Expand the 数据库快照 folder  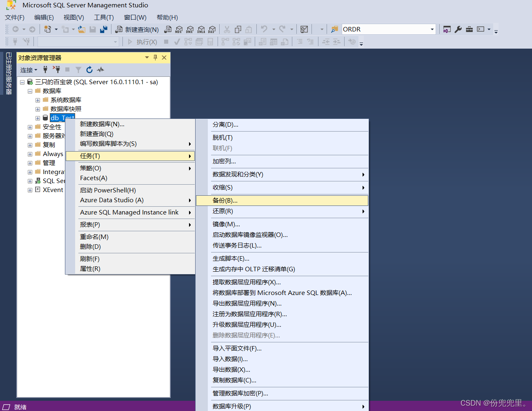(38, 109)
